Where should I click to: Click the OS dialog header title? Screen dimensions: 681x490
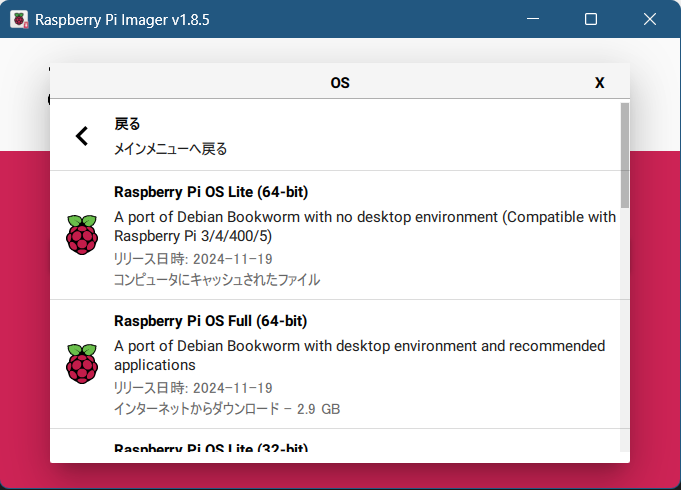pos(340,83)
